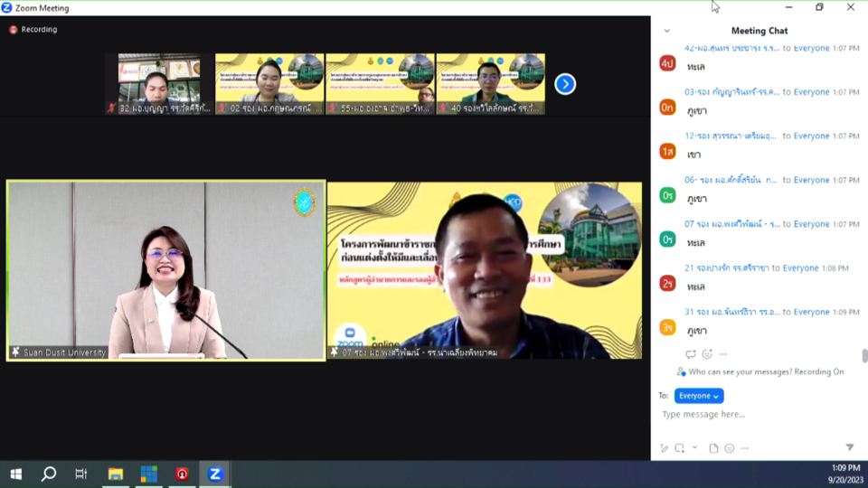The height and width of the screenshot is (488, 868).
Task: Select the Suan Dusit University video tile
Action: click(166, 270)
